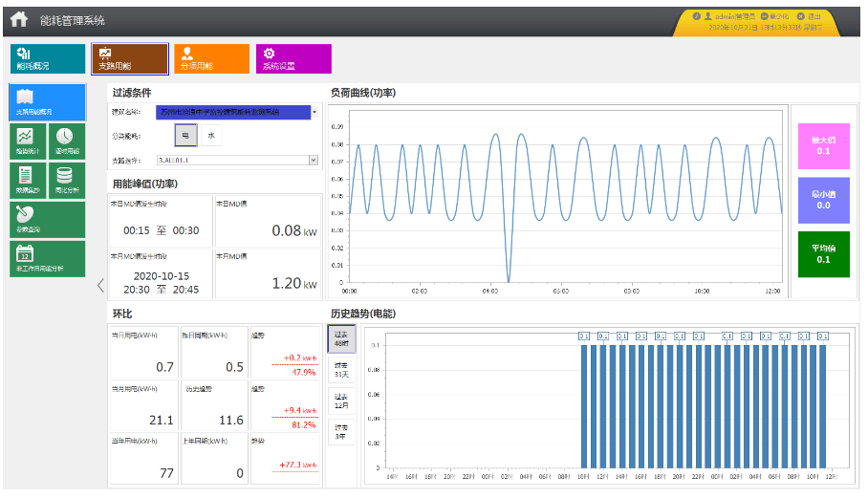868x499 pixels.
Task: Click yesterday's value 0.5
Action: point(235,367)
